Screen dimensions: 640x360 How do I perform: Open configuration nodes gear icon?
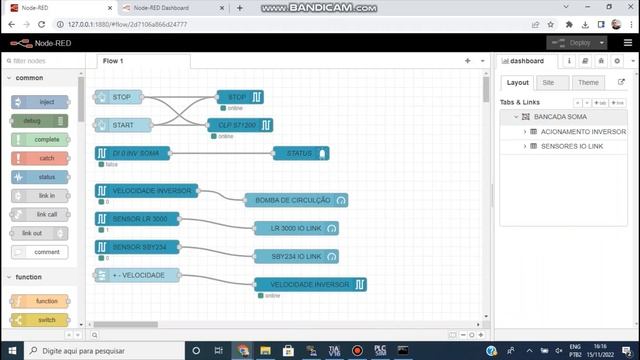click(x=617, y=61)
